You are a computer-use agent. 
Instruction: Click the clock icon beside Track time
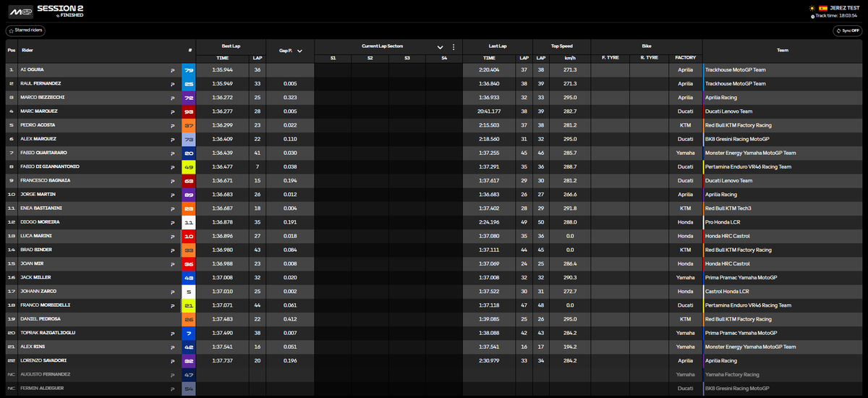(812, 15)
